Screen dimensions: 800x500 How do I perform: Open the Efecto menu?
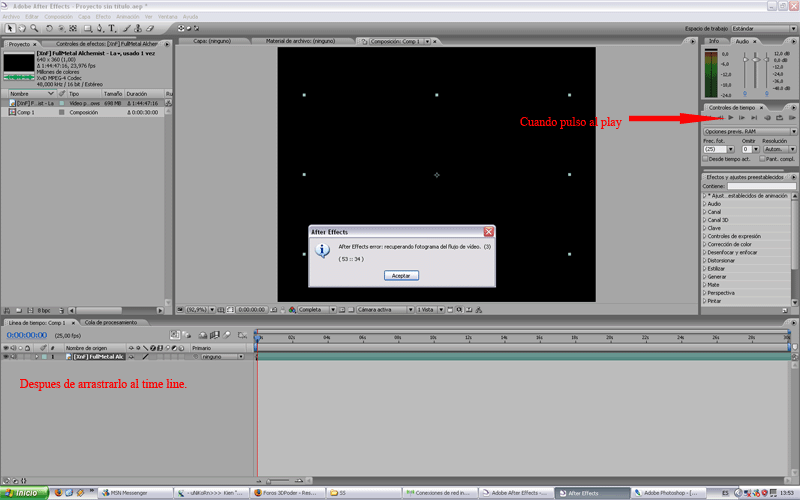click(103, 16)
